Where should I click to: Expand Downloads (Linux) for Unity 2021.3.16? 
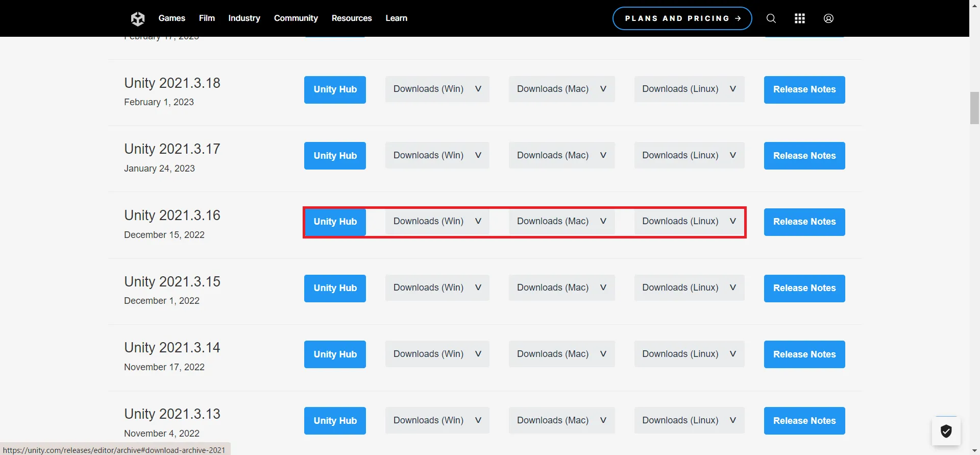click(689, 222)
